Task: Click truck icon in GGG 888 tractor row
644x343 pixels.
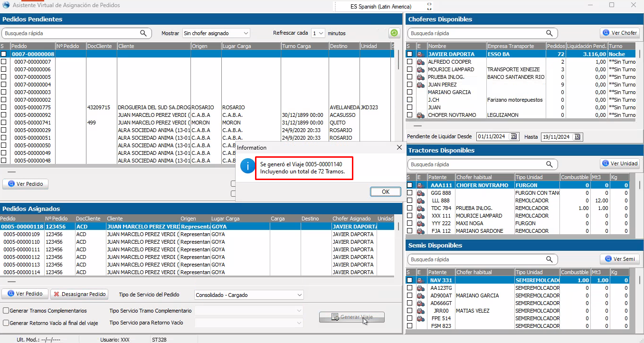Action: [x=421, y=193]
